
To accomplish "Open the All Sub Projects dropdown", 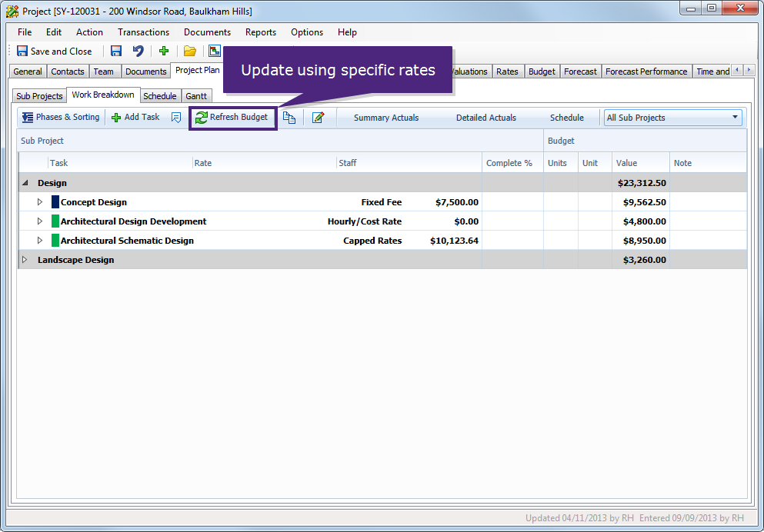I will pyautogui.click(x=672, y=118).
